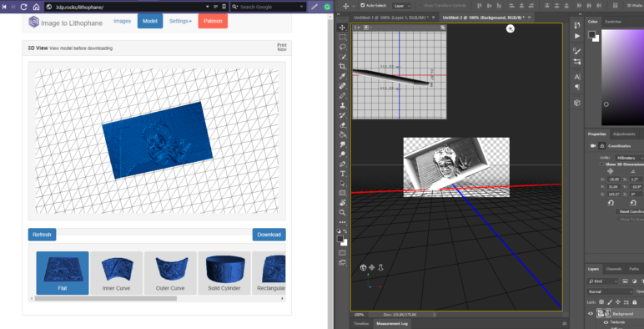The height and width of the screenshot is (329, 644).
Task: Toggle lock image pixels brush icon
Action: pos(611,302)
